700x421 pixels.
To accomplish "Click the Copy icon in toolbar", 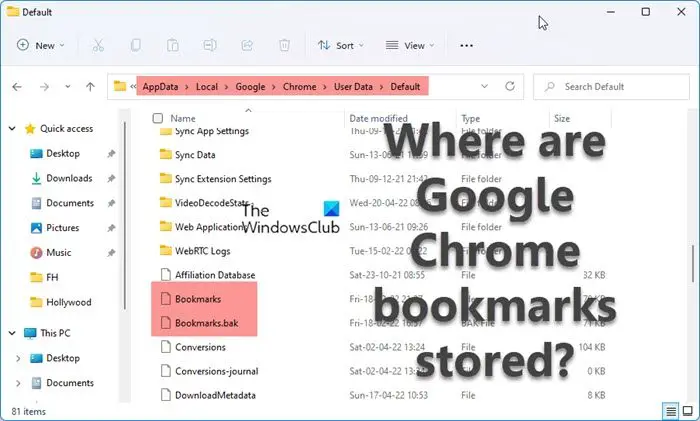I will point(136,45).
